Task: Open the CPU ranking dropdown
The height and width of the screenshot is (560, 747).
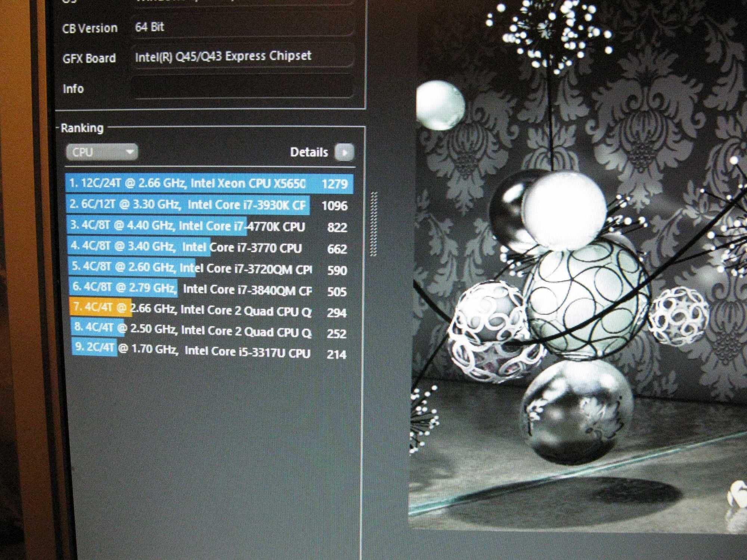Action: 102,152
